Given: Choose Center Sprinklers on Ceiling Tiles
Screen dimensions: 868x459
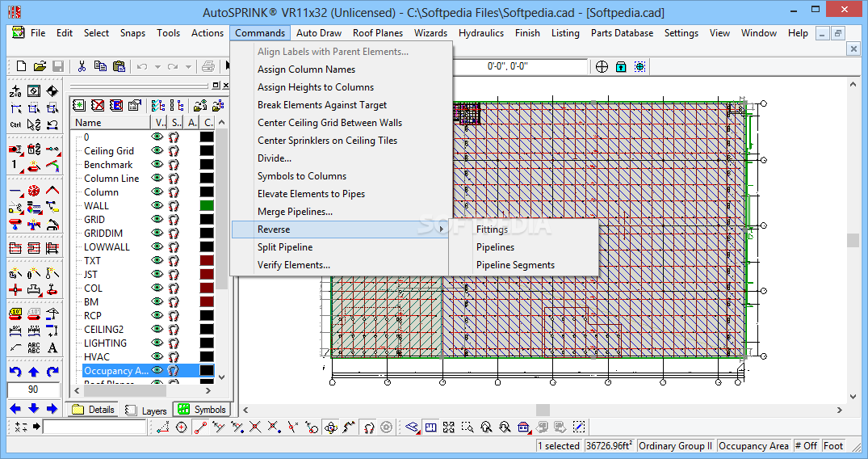Looking at the screenshot, I should click(328, 141).
